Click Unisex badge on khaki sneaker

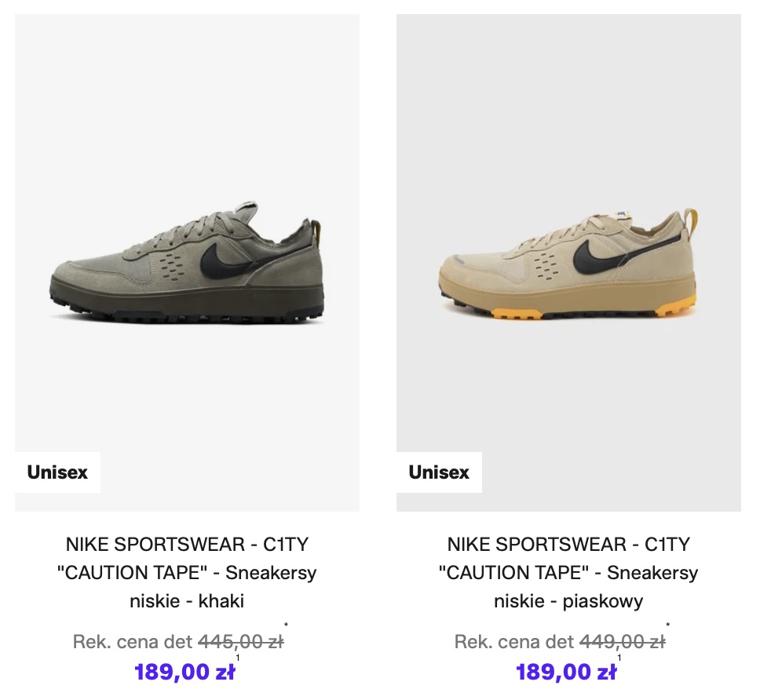(57, 472)
